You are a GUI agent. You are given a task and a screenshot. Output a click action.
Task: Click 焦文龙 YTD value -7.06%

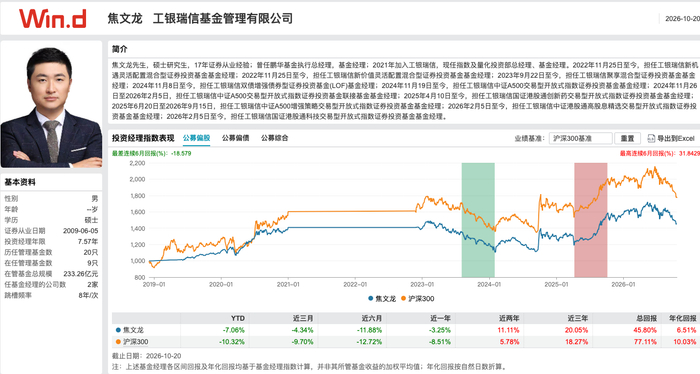[234, 330]
